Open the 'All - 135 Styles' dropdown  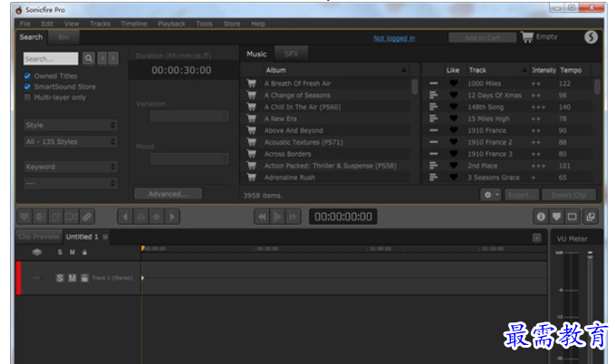click(x=71, y=142)
